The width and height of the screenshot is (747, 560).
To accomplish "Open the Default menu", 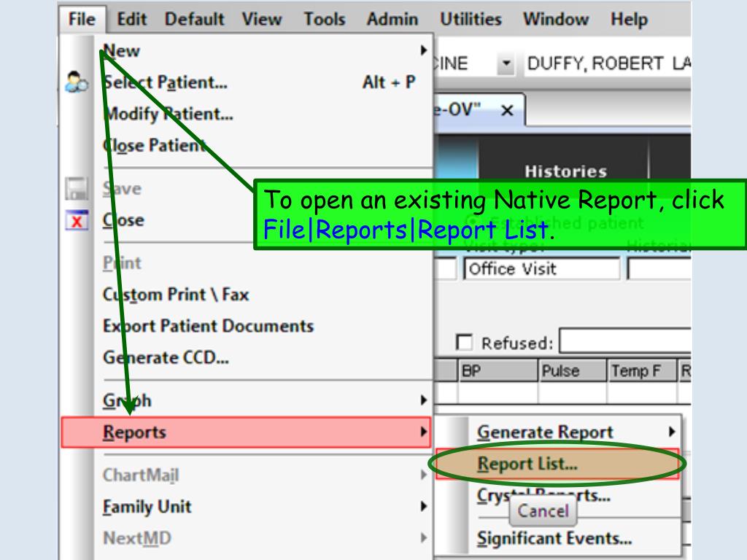I will (x=194, y=20).
